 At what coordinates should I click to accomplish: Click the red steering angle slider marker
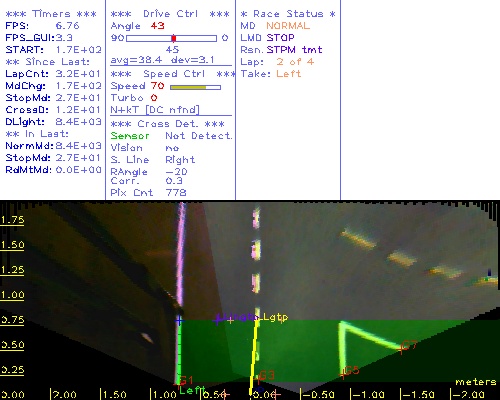[x=174, y=38]
